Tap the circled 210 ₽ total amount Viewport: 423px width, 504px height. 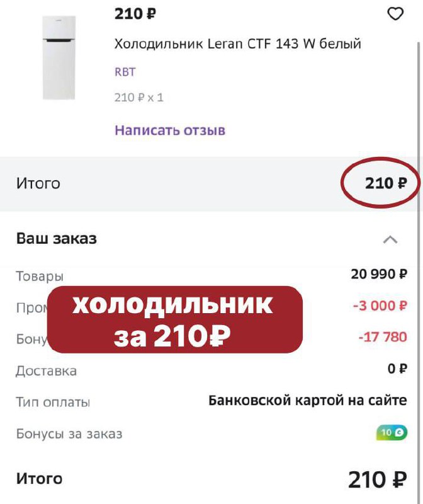pos(386,183)
